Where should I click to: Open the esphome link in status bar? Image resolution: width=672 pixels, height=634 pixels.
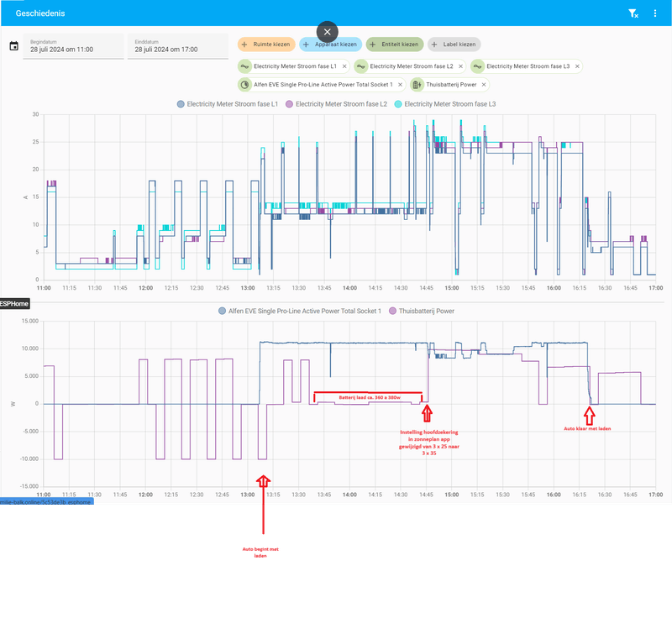[46, 502]
